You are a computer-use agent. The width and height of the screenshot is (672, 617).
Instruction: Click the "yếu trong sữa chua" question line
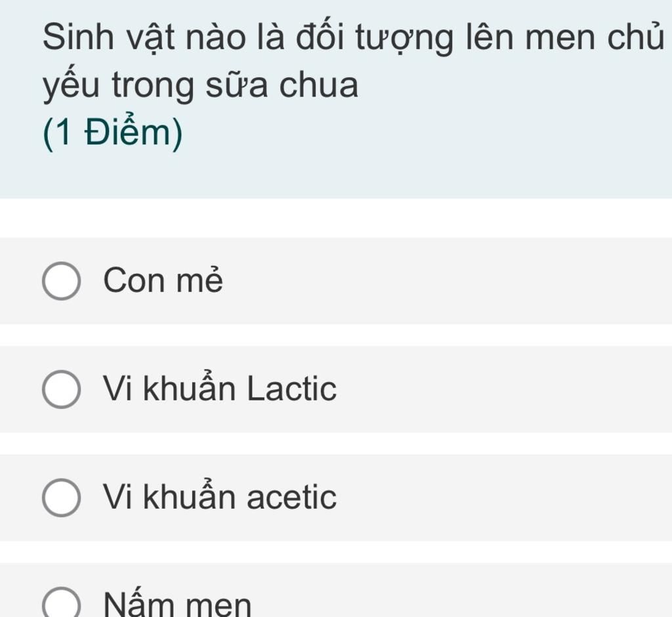point(201,86)
